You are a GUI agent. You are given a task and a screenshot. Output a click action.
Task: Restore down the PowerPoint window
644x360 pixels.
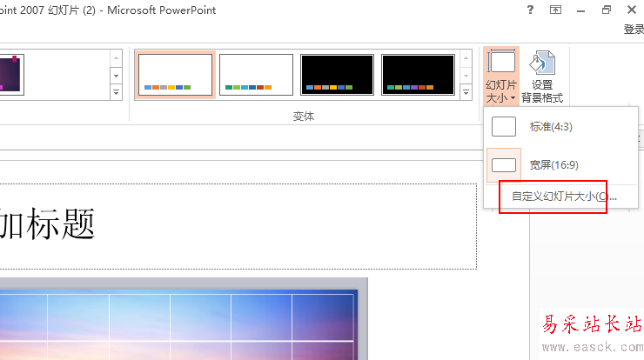[607, 10]
